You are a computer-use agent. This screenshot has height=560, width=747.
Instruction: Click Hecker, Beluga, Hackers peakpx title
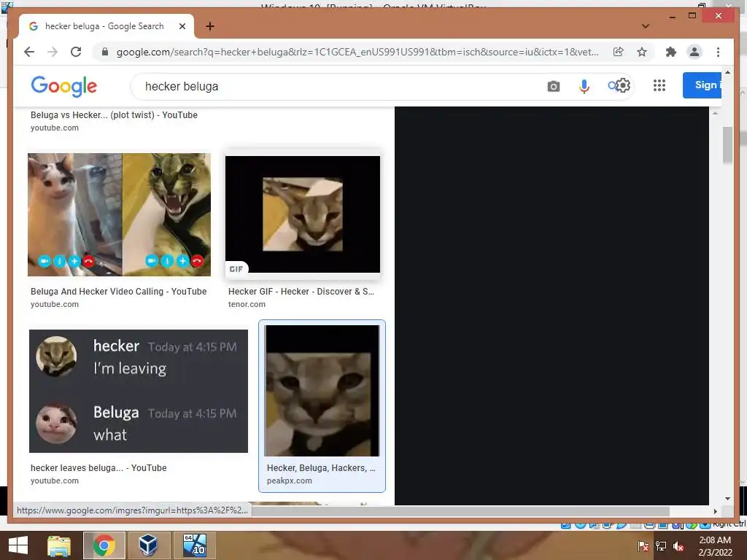click(321, 468)
